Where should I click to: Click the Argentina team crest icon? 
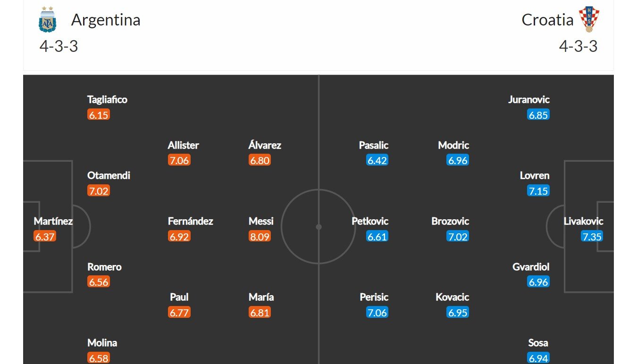point(47,20)
